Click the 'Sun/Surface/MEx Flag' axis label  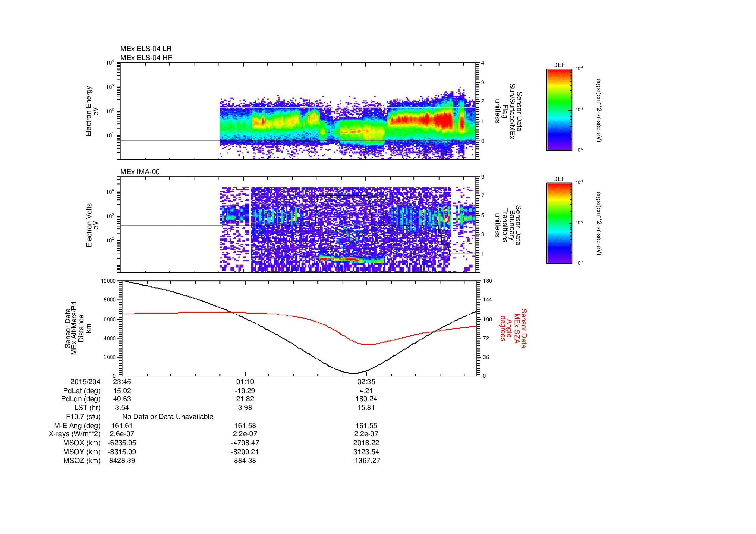tap(508, 111)
